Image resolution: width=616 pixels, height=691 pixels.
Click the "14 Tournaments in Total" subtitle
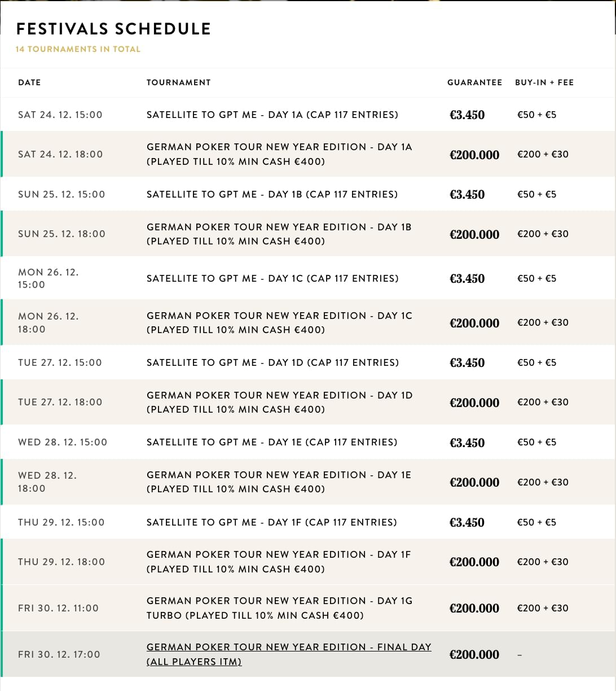click(x=78, y=49)
